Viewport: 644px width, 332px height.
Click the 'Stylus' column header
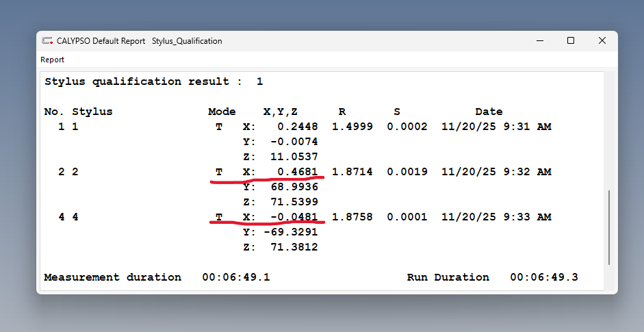[92, 112]
